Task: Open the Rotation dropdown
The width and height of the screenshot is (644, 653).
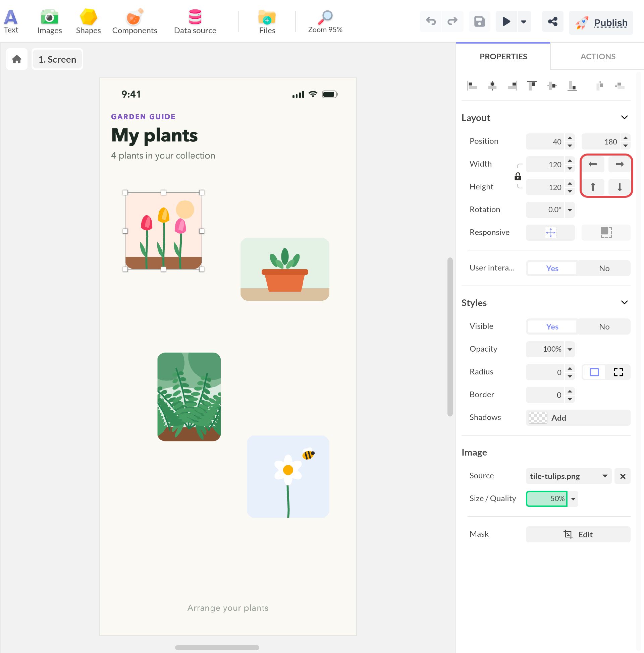Action: pyautogui.click(x=570, y=210)
